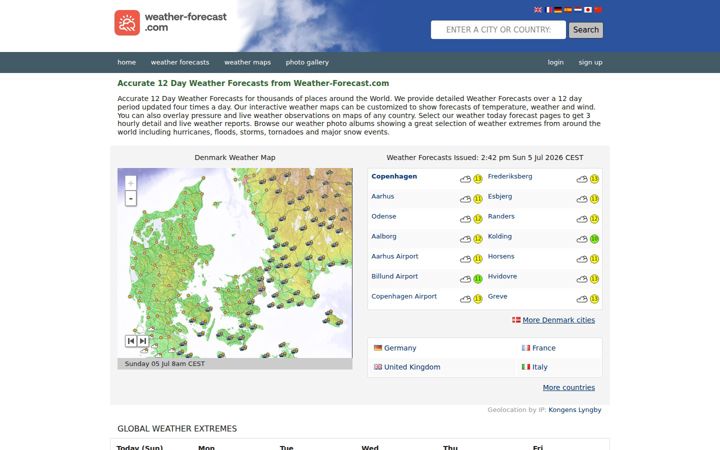Click the Germany flag in country list
The height and width of the screenshot is (450, 720).
tap(378, 348)
